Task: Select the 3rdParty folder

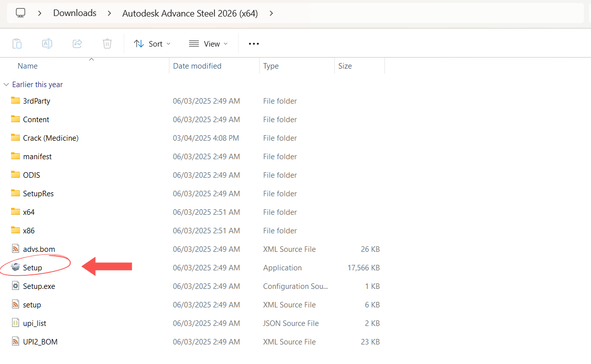Action: (x=37, y=101)
